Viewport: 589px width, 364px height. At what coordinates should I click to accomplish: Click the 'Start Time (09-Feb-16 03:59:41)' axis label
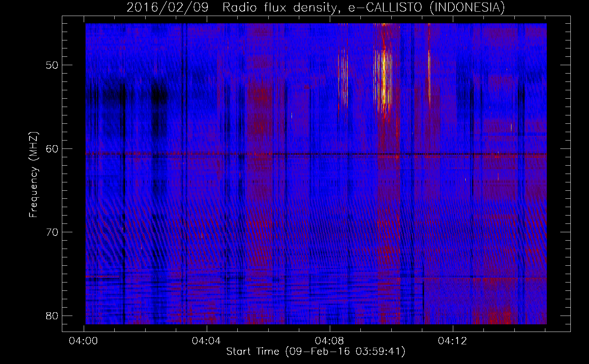(x=316, y=352)
